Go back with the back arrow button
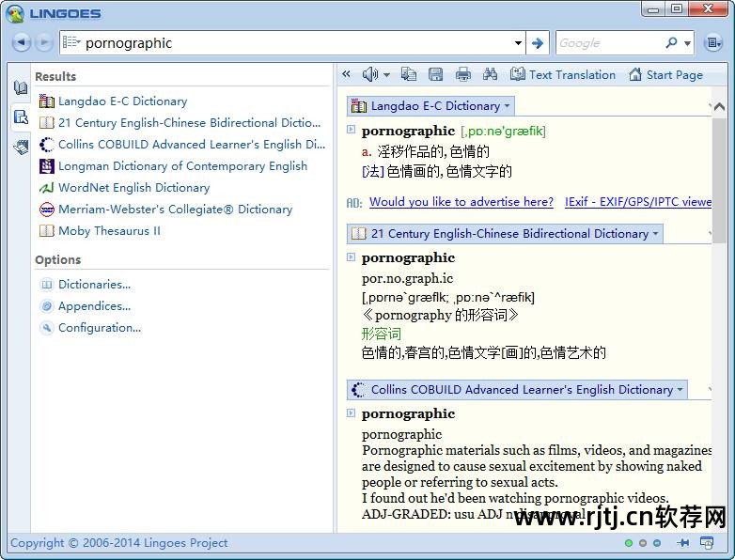Viewport: 735px width, 560px height. point(21,42)
